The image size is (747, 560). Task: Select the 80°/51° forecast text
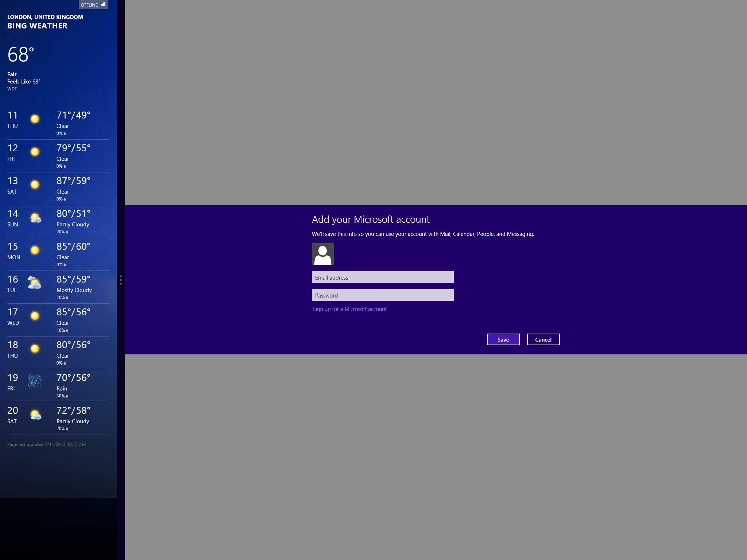(73, 214)
